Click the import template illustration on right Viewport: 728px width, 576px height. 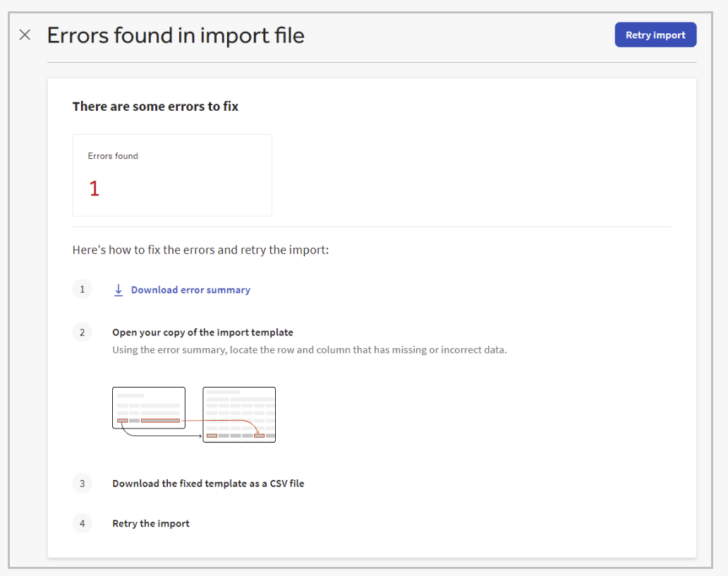point(239,414)
